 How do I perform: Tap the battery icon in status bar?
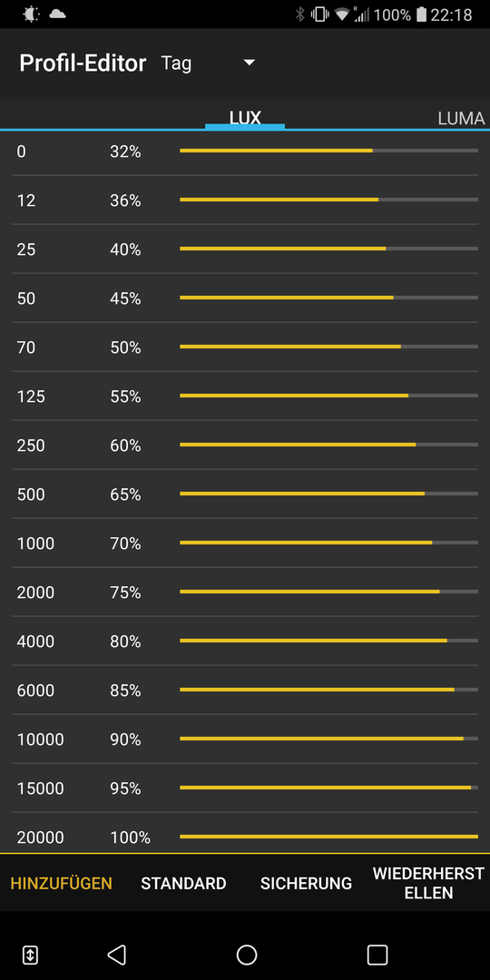click(x=421, y=14)
